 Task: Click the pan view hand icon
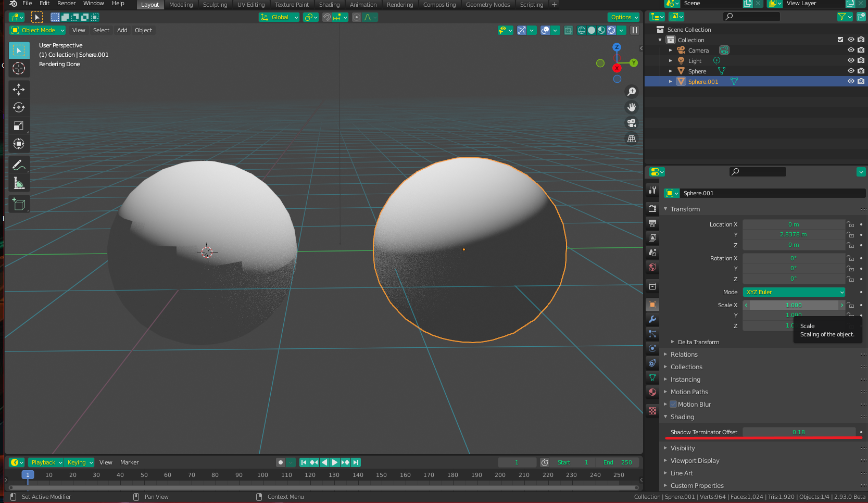pos(632,107)
